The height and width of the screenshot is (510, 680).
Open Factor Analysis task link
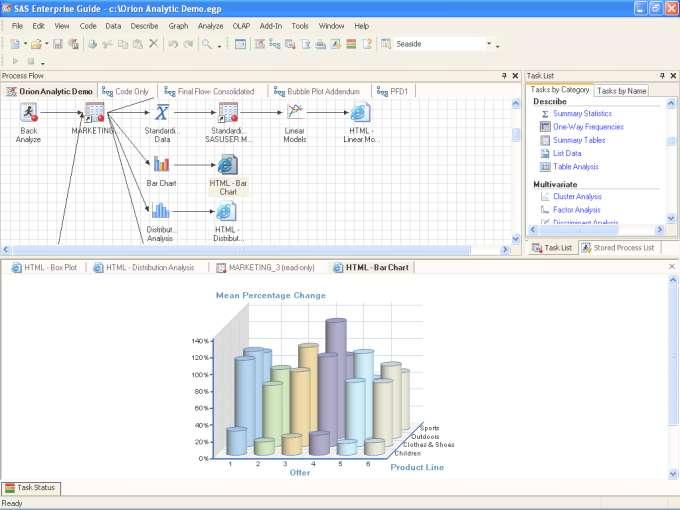coord(576,210)
